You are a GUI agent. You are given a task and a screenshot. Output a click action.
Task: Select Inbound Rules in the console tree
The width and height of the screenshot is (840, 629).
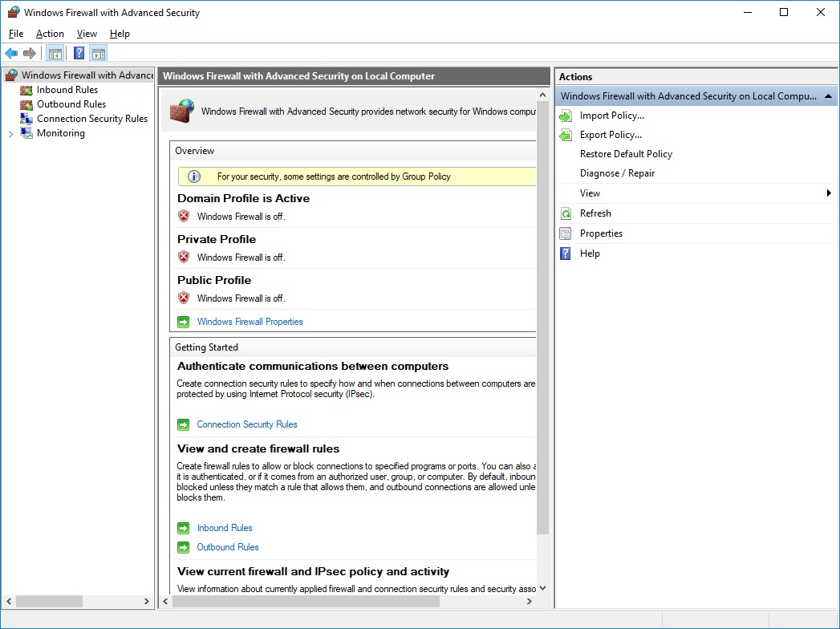(67, 90)
